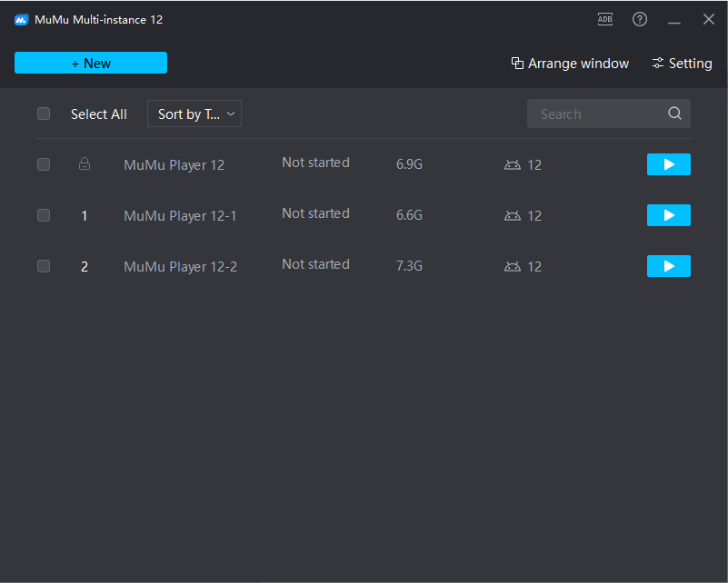
Task: Open the ADB tool icon
Action: coord(605,19)
